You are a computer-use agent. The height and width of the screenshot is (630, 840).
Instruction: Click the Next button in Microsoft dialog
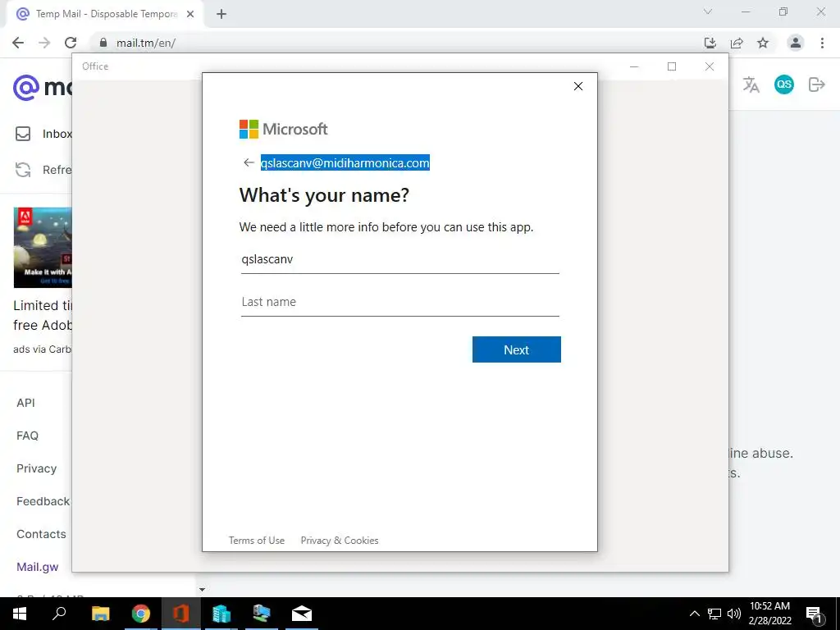(x=517, y=349)
